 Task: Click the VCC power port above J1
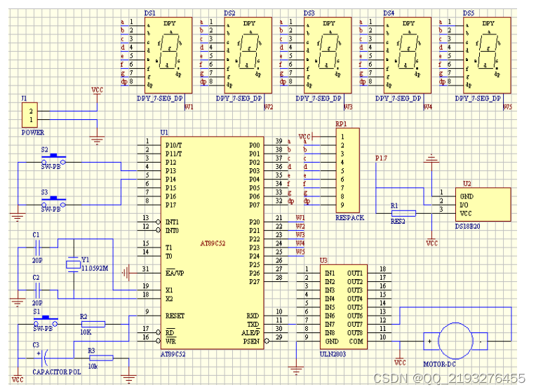click(x=97, y=90)
